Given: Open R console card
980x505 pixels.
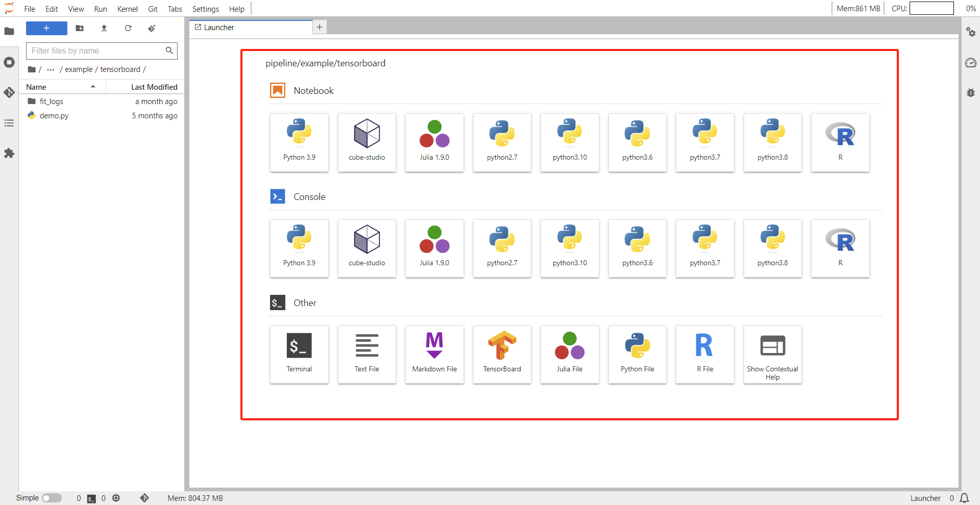Looking at the screenshot, I should click(x=840, y=248).
